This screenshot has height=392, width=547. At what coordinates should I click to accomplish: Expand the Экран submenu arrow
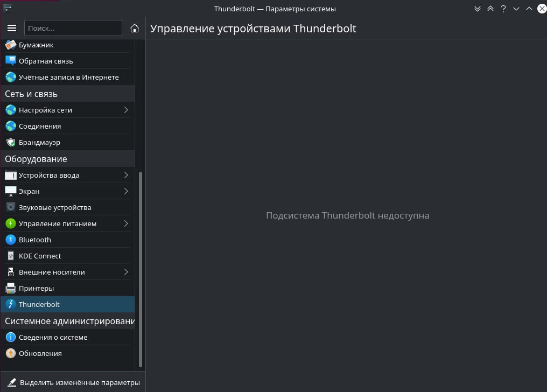[126, 191]
